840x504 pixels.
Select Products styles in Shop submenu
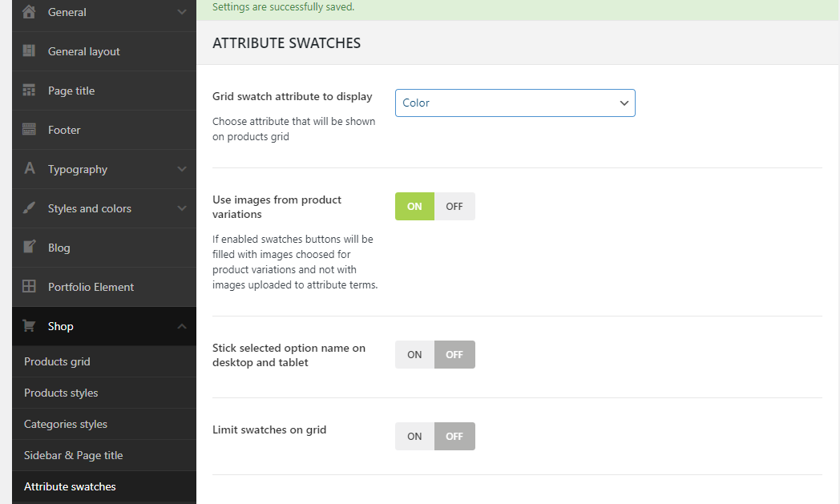click(x=61, y=393)
